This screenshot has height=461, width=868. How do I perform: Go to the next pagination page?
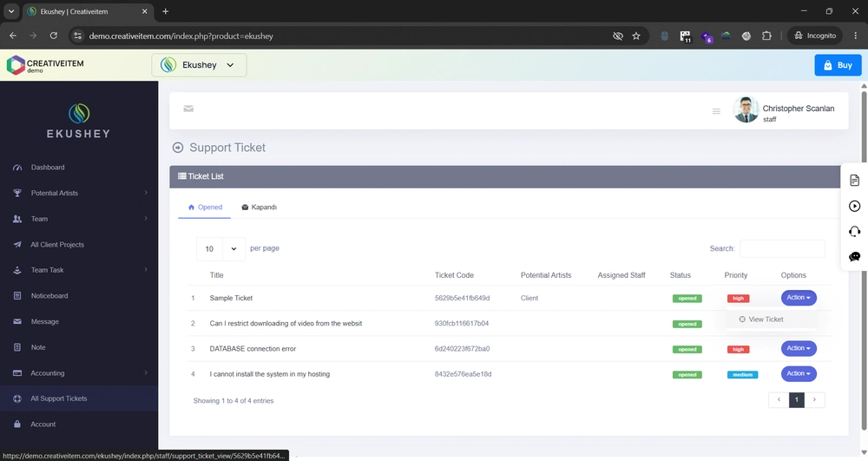[814, 399]
